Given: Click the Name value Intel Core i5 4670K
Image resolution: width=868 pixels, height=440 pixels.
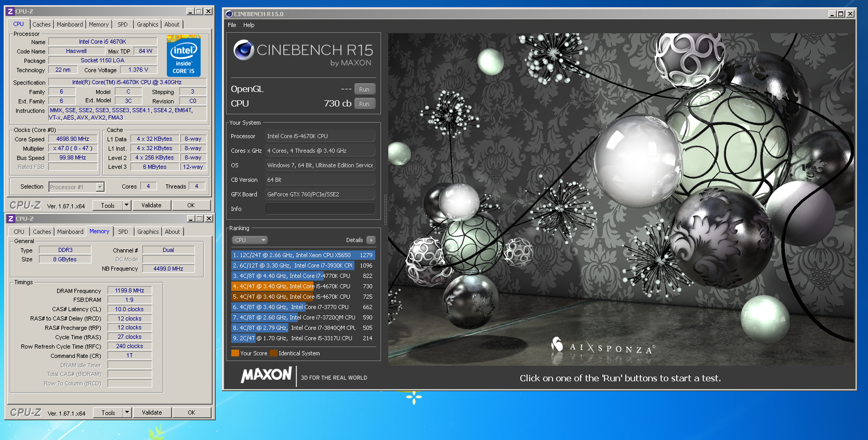Looking at the screenshot, I should (x=102, y=42).
